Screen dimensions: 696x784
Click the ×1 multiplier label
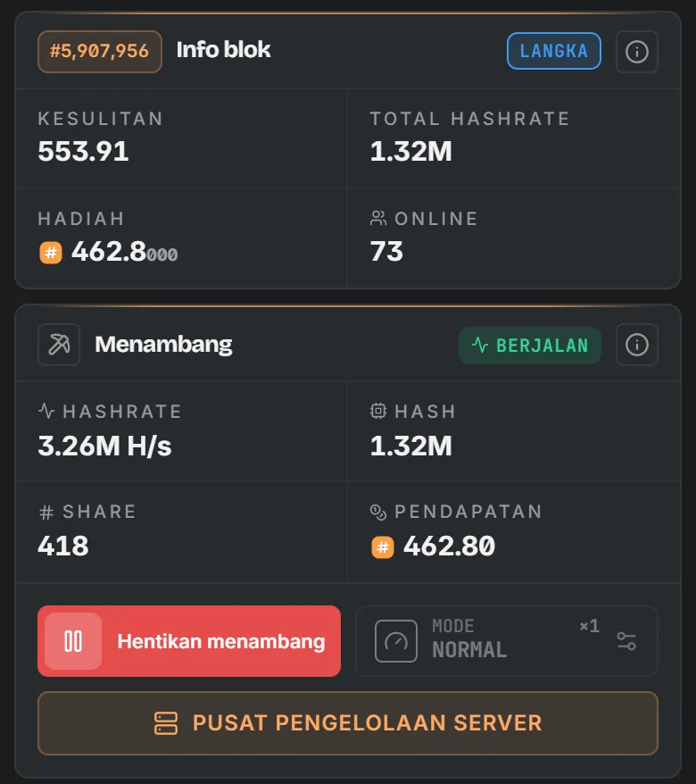(590, 625)
